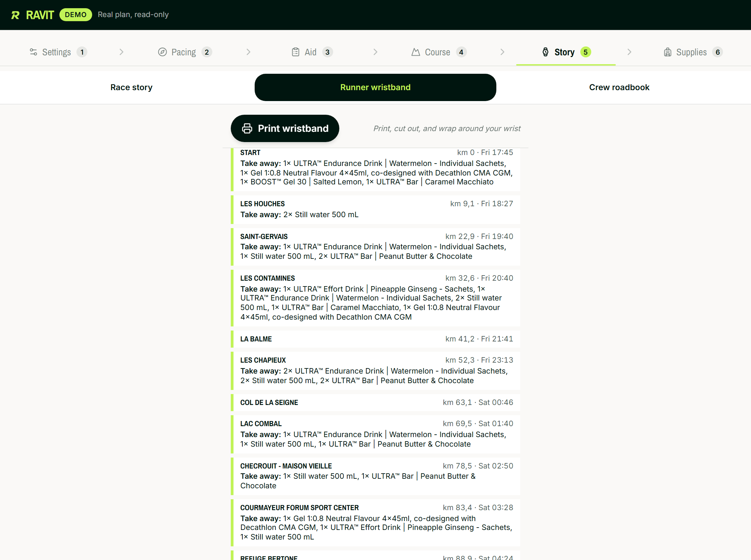Click the Settings sliders icon
The width and height of the screenshot is (751, 560).
pos(33,52)
